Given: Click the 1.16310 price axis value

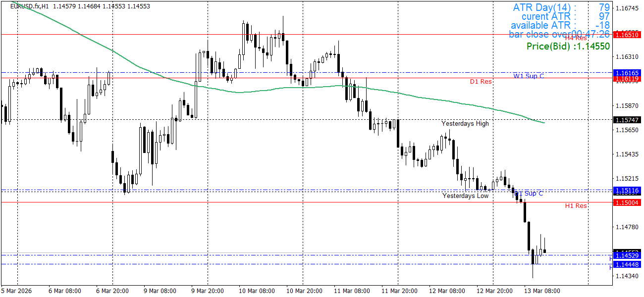Looking at the screenshot, I should pos(627,57).
